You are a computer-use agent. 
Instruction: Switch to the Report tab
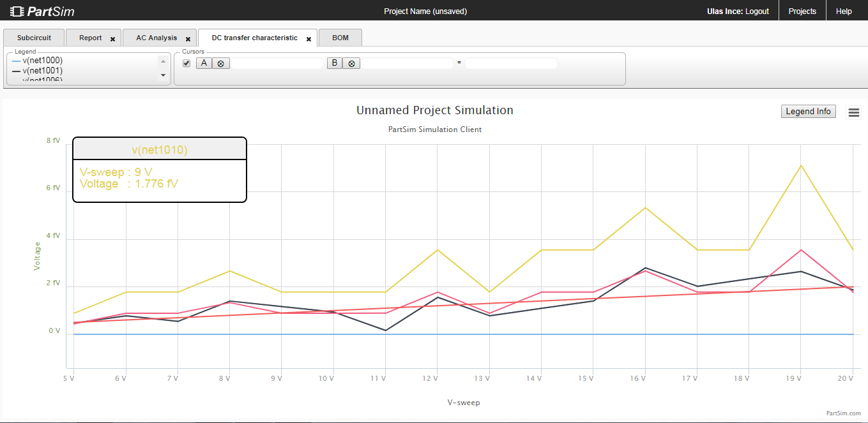point(90,38)
